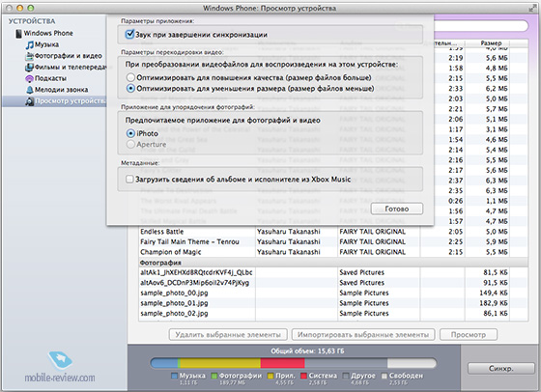Viewport: 541px width, 392px height.
Task: Choose optimize for smaller size radio option
Action: click(x=130, y=89)
